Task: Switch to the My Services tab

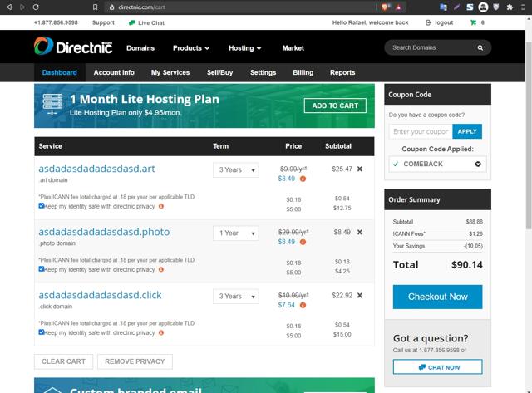Action: coord(170,72)
